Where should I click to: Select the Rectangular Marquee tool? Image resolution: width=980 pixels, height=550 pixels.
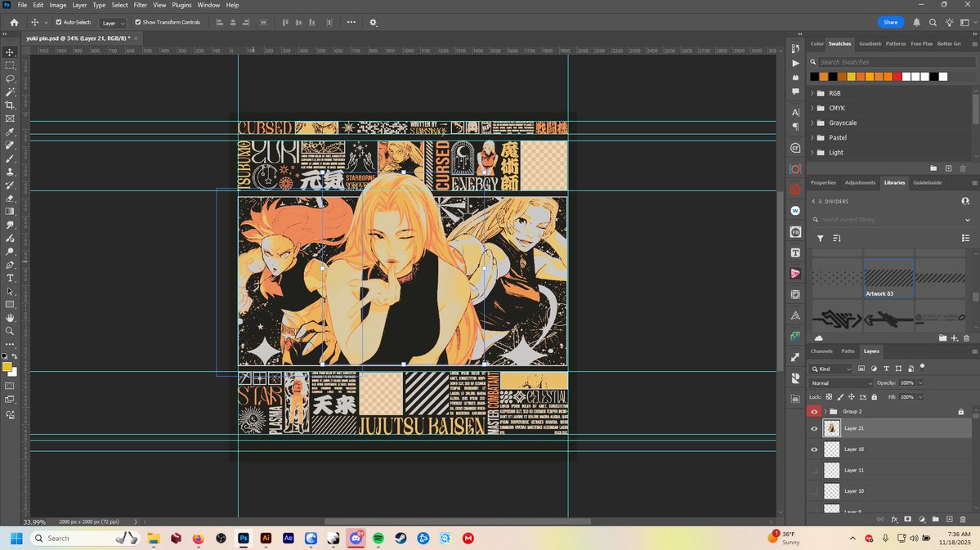10,65
